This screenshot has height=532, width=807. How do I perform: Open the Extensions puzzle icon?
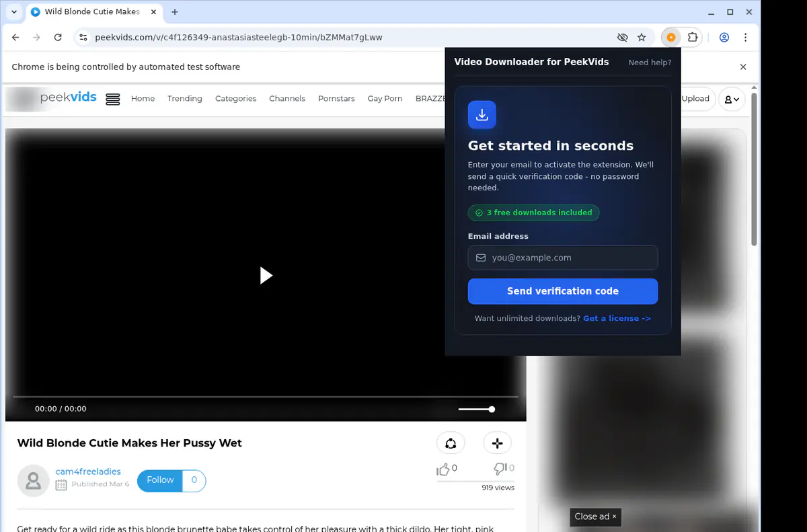click(x=693, y=38)
